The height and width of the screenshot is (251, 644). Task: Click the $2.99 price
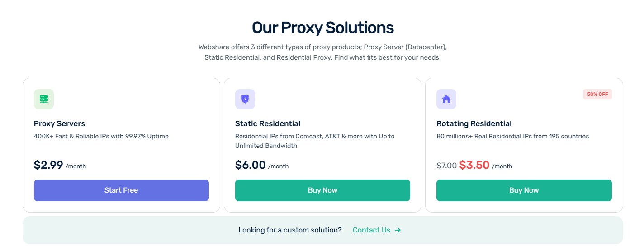48,165
